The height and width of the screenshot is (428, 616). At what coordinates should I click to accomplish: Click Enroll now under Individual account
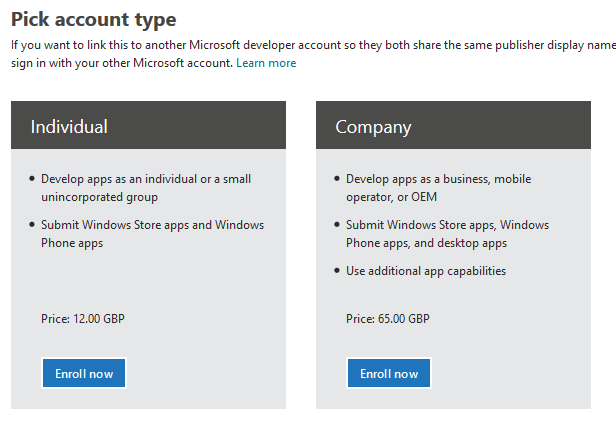pyautogui.click(x=84, y=373)
